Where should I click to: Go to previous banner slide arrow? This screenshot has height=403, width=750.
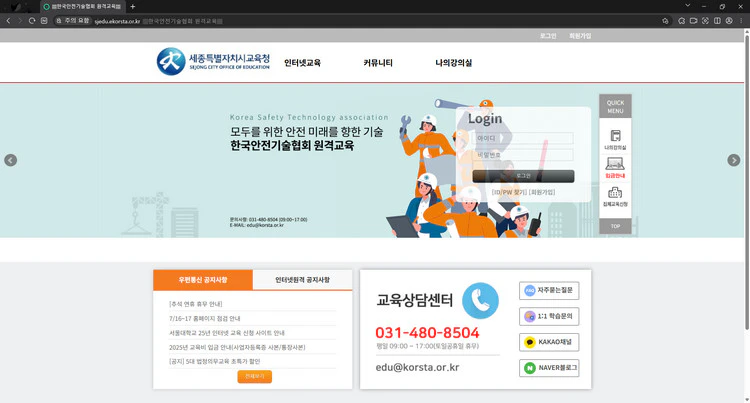[11, 160]
